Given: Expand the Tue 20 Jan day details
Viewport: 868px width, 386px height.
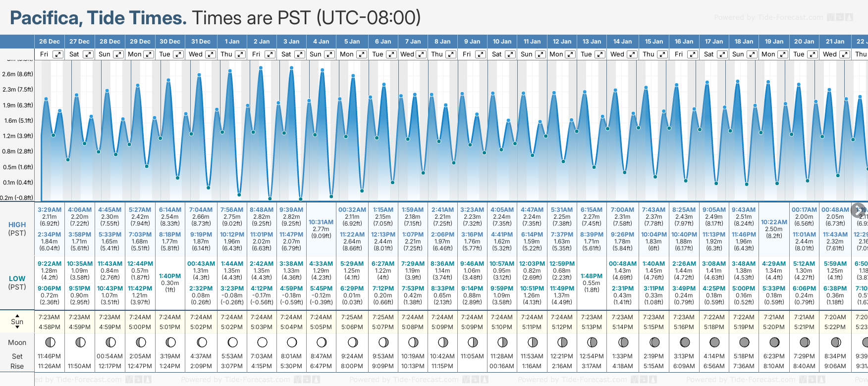Looking at the screenshot, I should click(813, 54).
